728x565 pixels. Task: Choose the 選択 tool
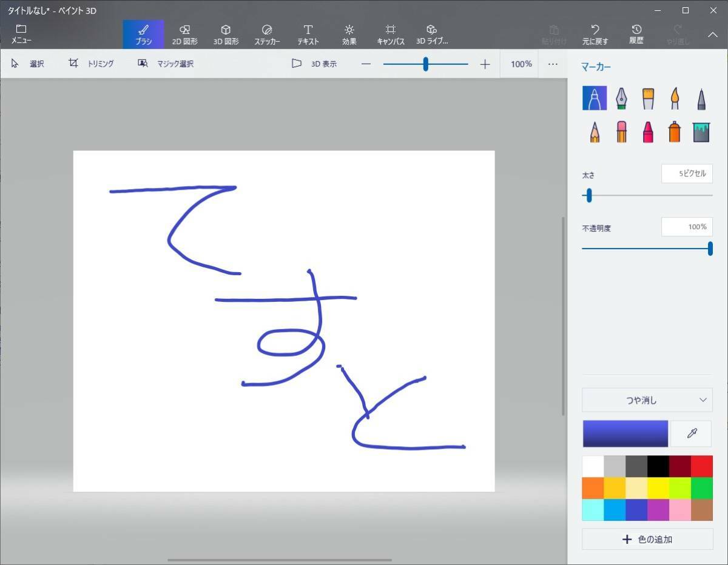28,64
